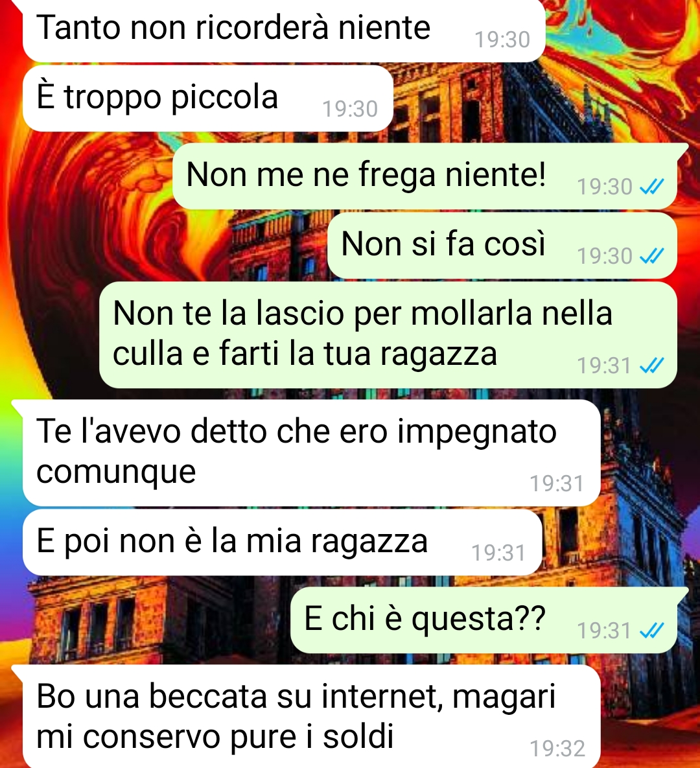Tap the read ticks on 'Non si fa così'
The image size is (700, 768).
tap(652, 255)
